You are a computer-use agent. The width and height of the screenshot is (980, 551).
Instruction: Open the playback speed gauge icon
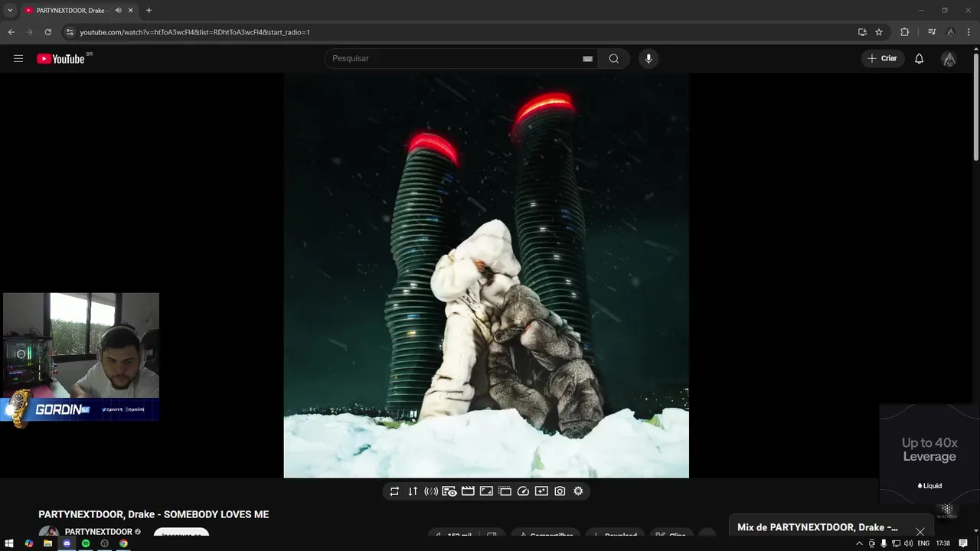[523, 491]
